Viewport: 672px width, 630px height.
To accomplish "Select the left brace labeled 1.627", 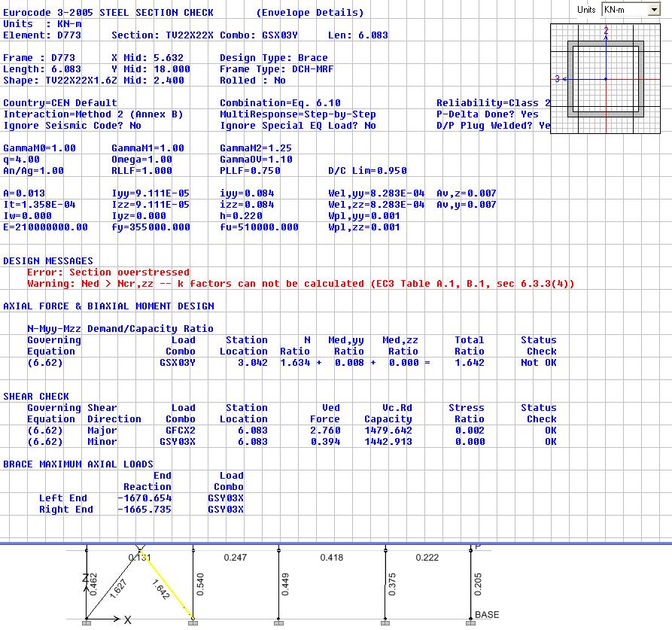I will pyautogui.click(x=114, y=583).
